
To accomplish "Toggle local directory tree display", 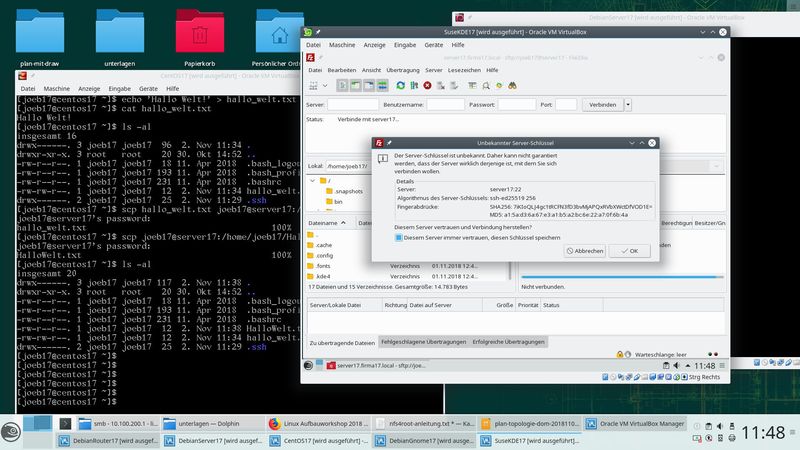I will 356,86.
